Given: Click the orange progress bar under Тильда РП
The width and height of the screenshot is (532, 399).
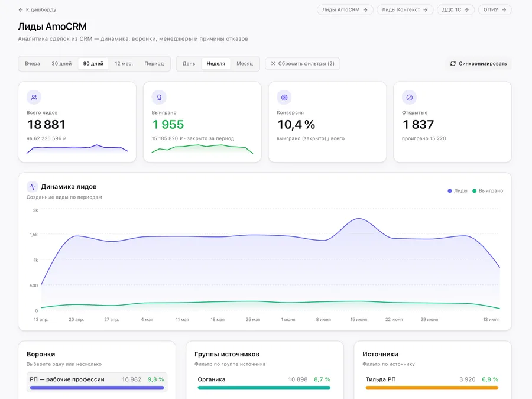Looking at the screenshot, I should (x=432, y=387).
